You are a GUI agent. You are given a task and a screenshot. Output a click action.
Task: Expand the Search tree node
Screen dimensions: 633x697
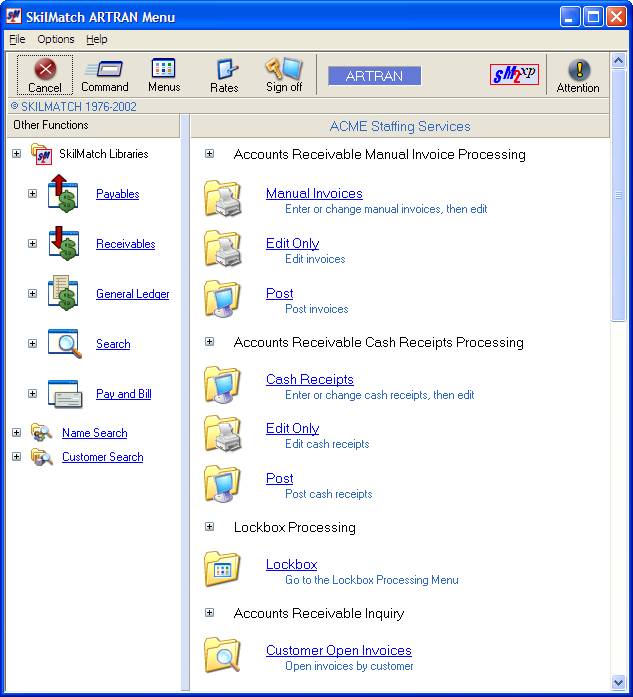click(32, 344)
